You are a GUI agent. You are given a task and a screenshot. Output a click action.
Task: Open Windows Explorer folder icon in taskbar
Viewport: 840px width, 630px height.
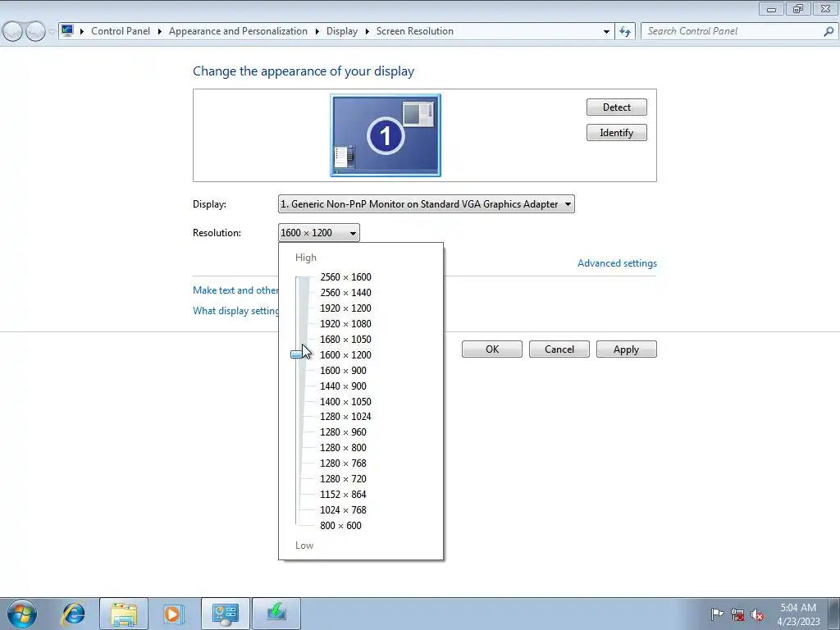(124, 614)
